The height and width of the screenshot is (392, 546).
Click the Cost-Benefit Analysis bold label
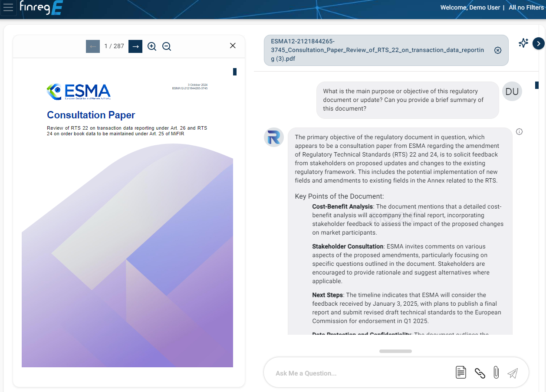tap(342, 206)
